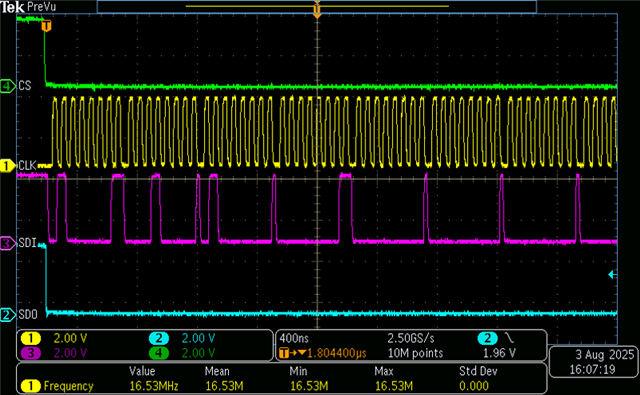
Task: Select the orange trigger position T marker on waveform
Action: pyautogui.click(x=47, y=26)
